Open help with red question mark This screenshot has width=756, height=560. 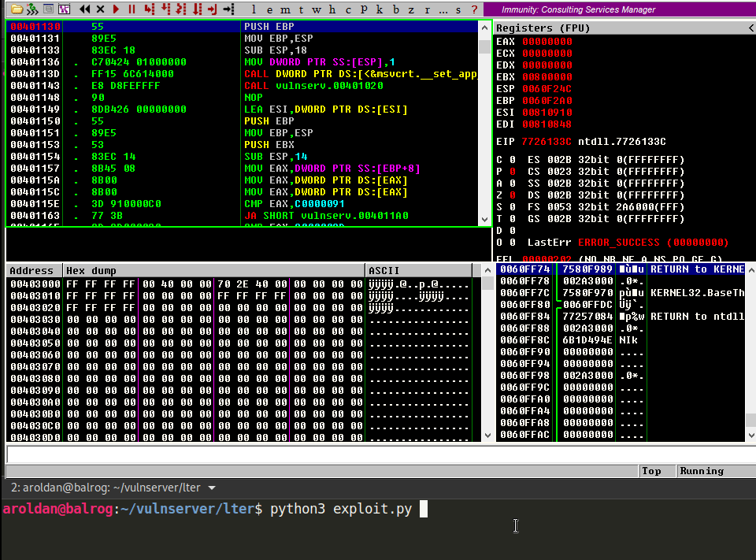pyautogui.click(x=474, y=9)
